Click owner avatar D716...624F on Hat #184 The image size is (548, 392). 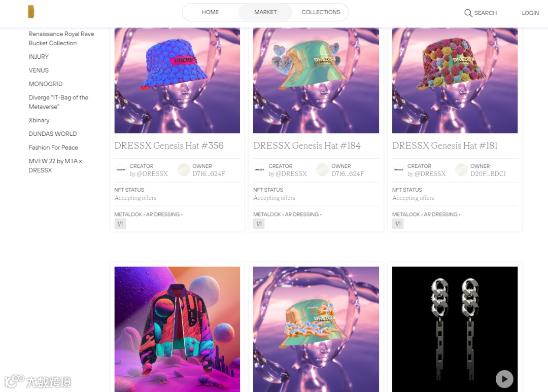(x=322, y=169)
